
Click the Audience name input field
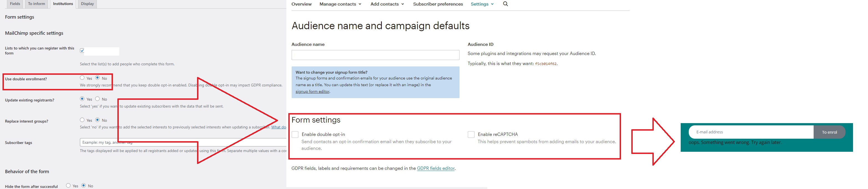point(375,55)
